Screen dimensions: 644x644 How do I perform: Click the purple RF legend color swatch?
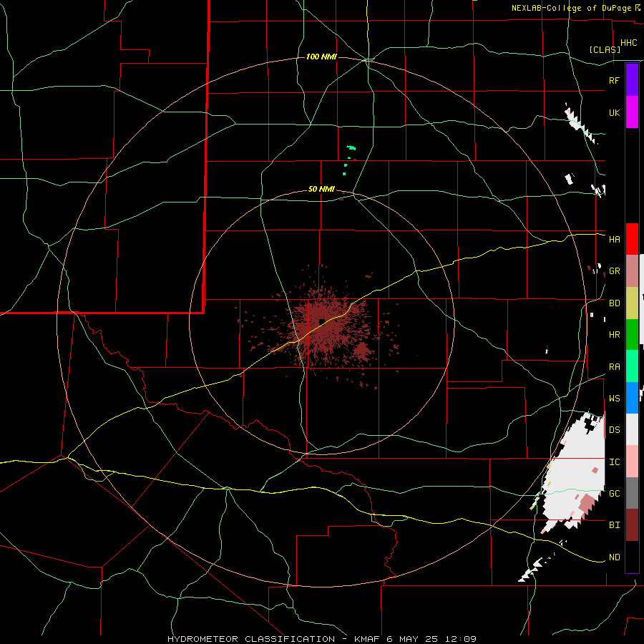[x=632, y=80]
